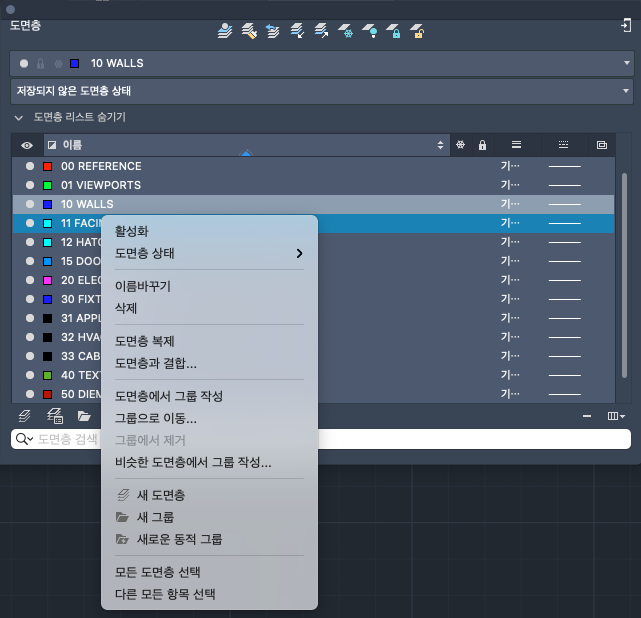Viewport: 641px width, 618px height.
Task: Click the Layer Lock cyan padlock icon
Action: (x=393, y=31)
